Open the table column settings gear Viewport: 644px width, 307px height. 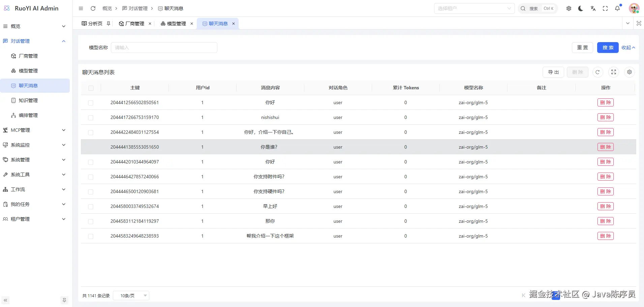(629, 72)
